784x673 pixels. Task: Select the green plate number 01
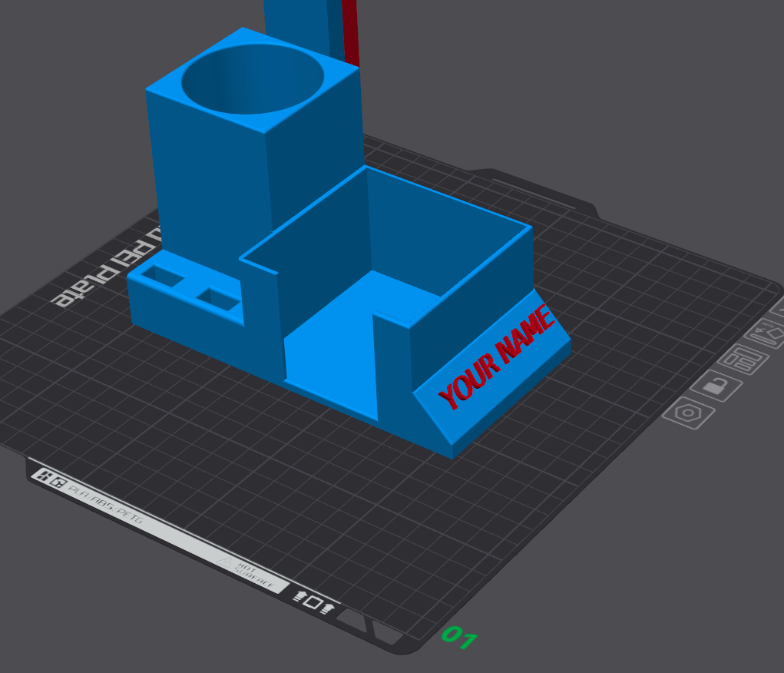point(459,638)
